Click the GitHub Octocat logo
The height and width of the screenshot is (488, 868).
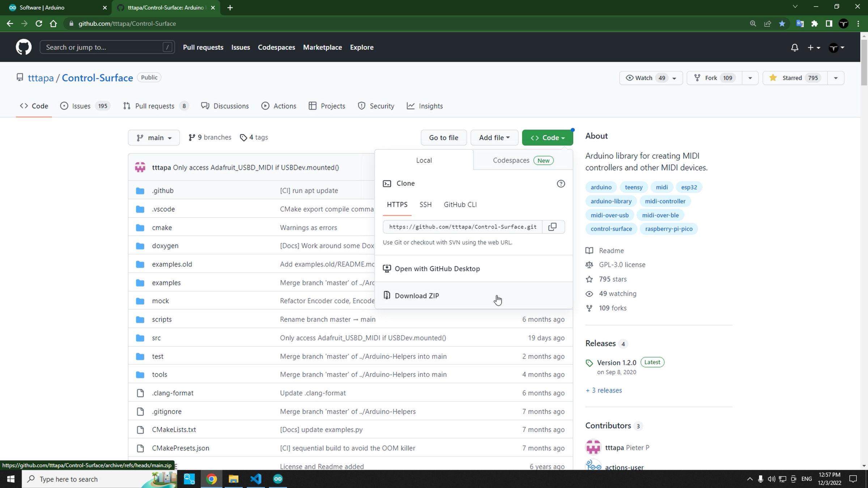tap(24, 47)
